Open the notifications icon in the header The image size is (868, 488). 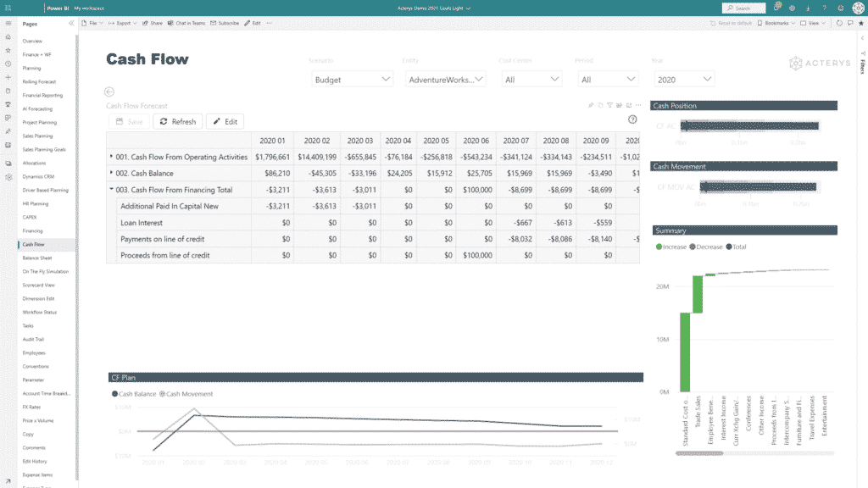point(776,8)
